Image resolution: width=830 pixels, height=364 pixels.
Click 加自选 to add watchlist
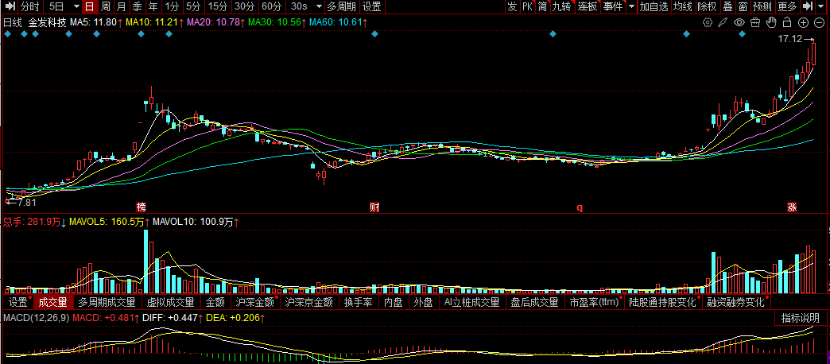[x=654, y=7]
